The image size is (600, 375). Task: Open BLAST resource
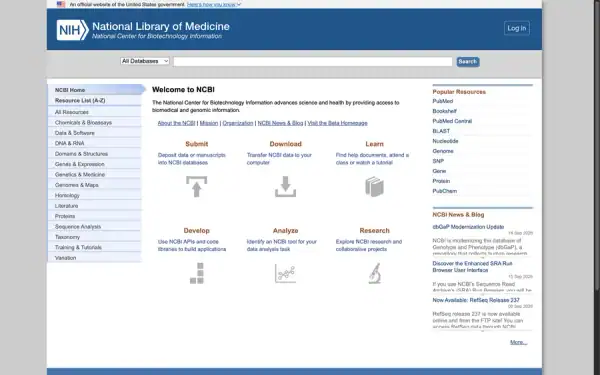click(441, 131)
